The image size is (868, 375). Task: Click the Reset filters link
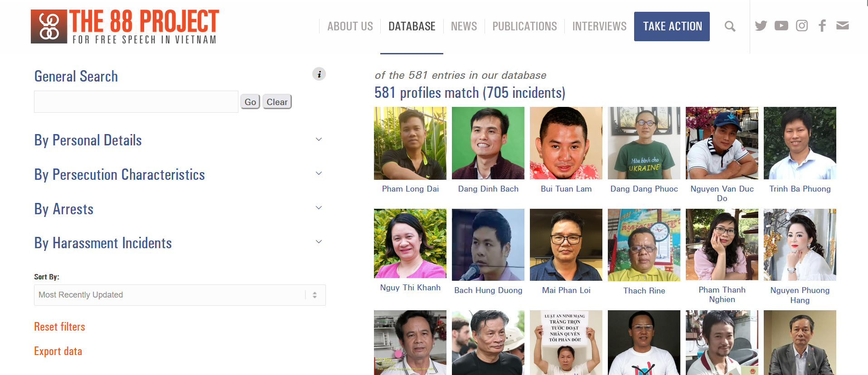click(x=59, y=327)
